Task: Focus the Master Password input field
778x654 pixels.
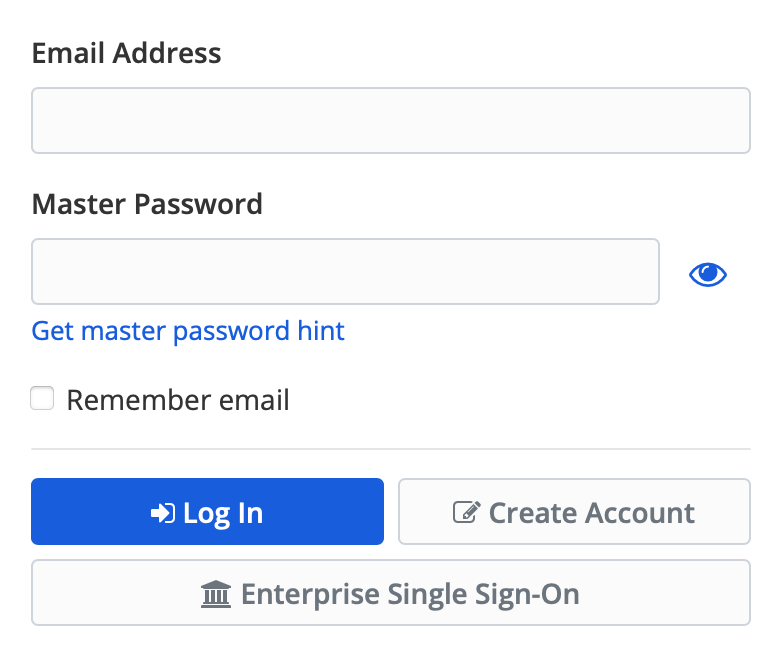Action: click(x=345, y=271)
